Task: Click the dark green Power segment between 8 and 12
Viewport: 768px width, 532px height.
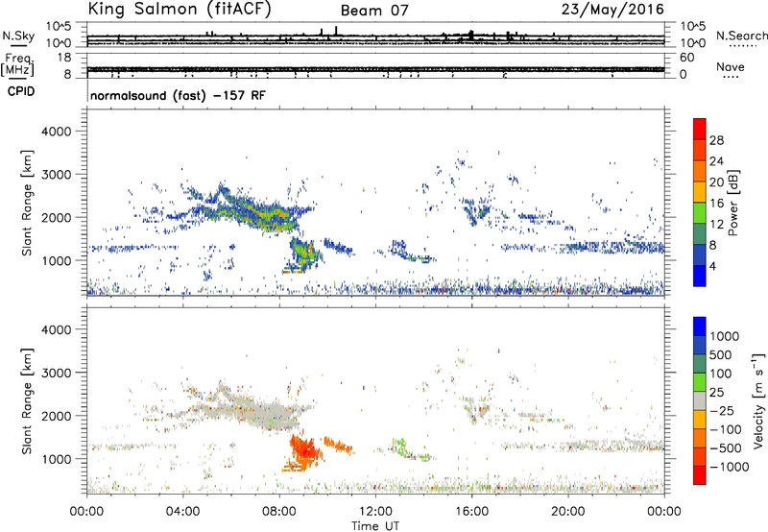Action: [x=700, y=234]
